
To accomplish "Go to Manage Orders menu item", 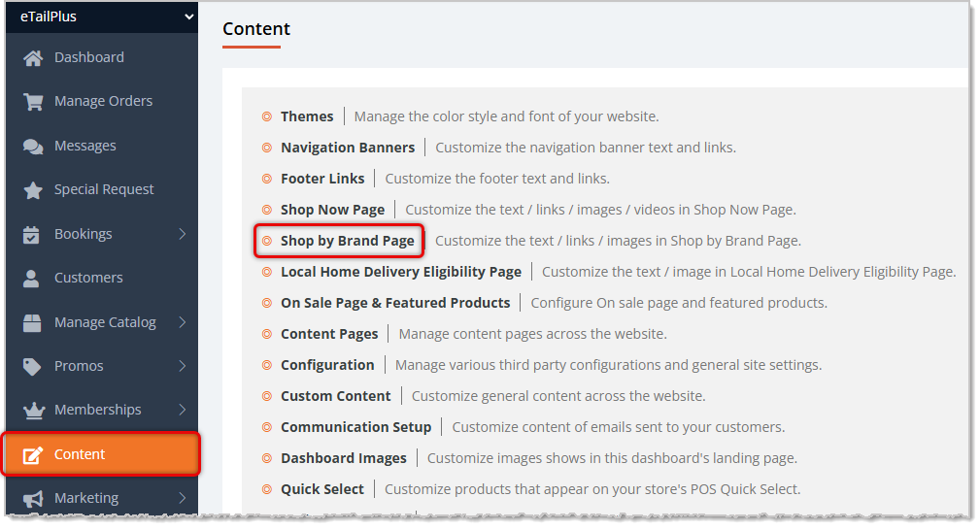I will [x=102, y=101].
